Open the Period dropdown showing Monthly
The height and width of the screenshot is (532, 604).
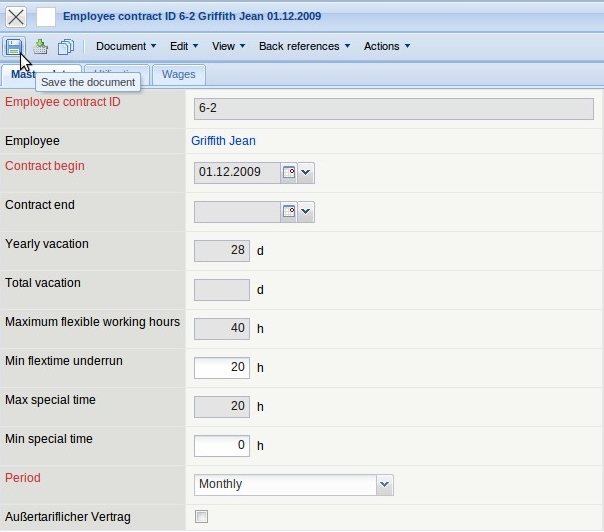pyautogui.click(x=293, y=485)
